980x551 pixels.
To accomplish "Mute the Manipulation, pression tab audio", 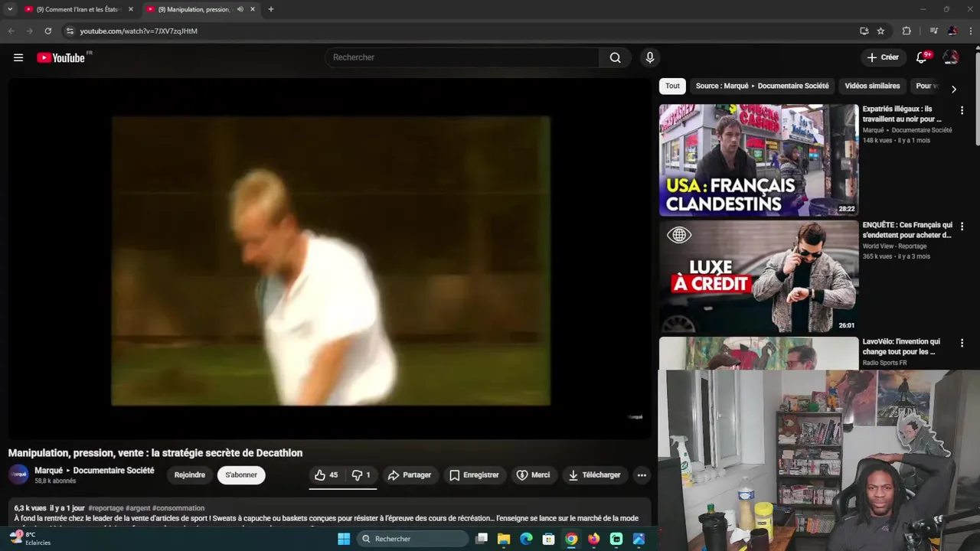I will [x=240, y=9].
